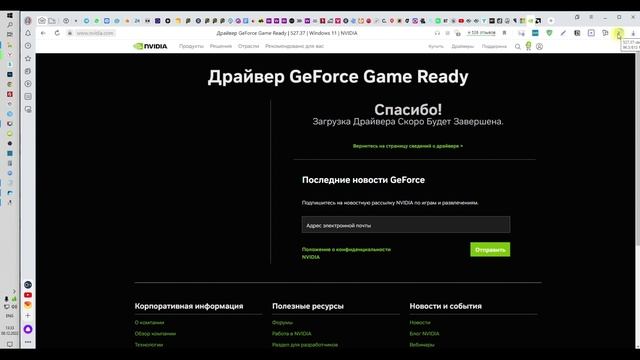Image resolution: width=640 pixels, height=360 pixels.
Task: Open the history clock icon in sidebar
Action: [28, 46]
